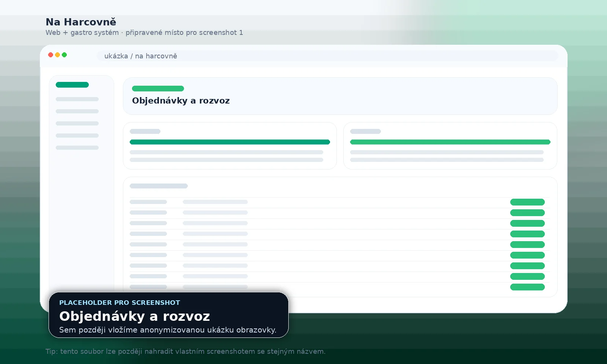Open the last gray sidebar menu item
The width and height of the screenshot is (607, 364).
(x=77, y=148)
